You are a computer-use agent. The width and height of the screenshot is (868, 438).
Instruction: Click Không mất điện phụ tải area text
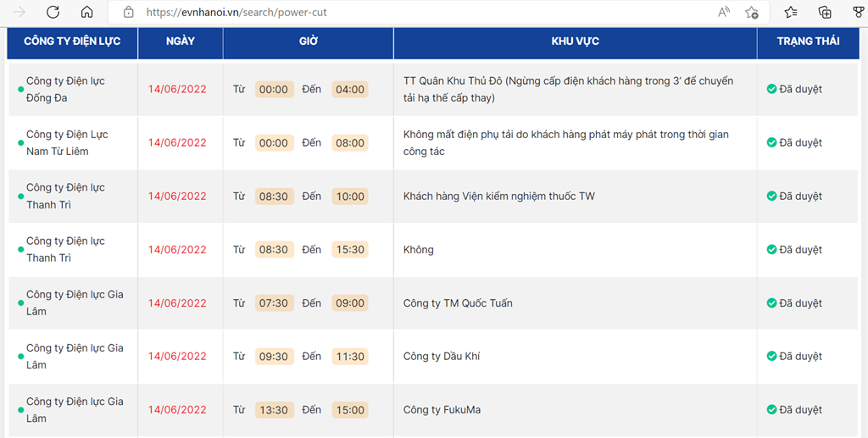point(566,142)
